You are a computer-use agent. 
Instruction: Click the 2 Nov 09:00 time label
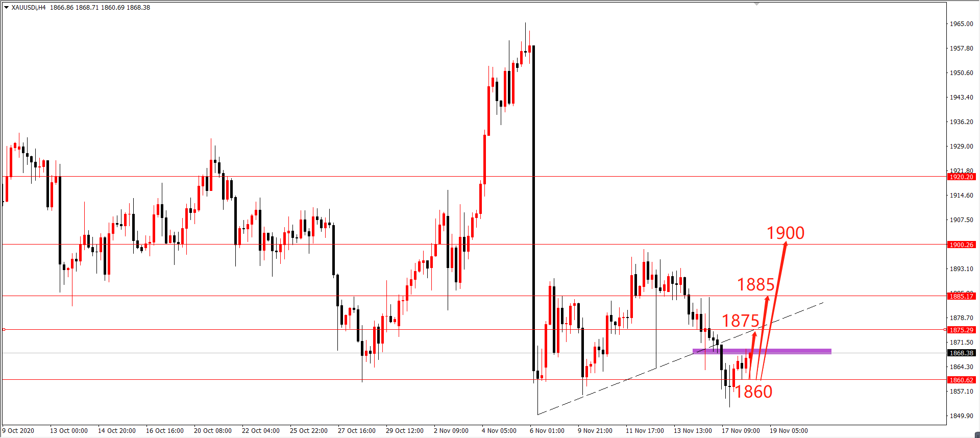pyautogui.click(x=451, y=431)
